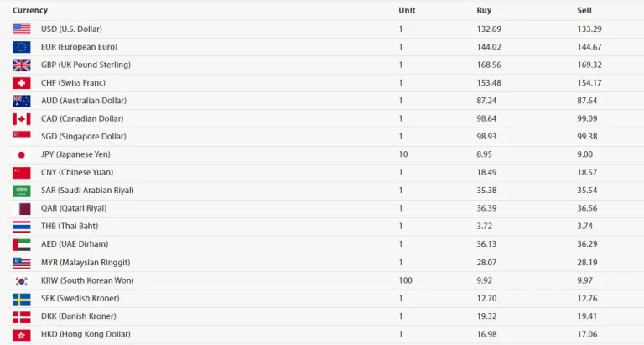The width and height of the screenshot is (644, 345).
Task: Click the USD buy rate 132.69
Action: (x=488, y=29)
